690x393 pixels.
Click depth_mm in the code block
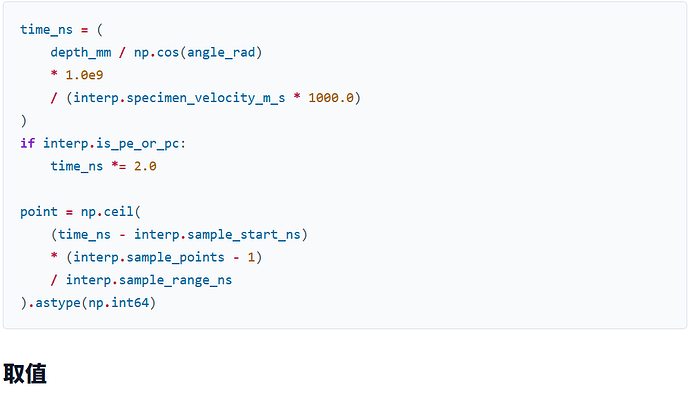point(81,52)
